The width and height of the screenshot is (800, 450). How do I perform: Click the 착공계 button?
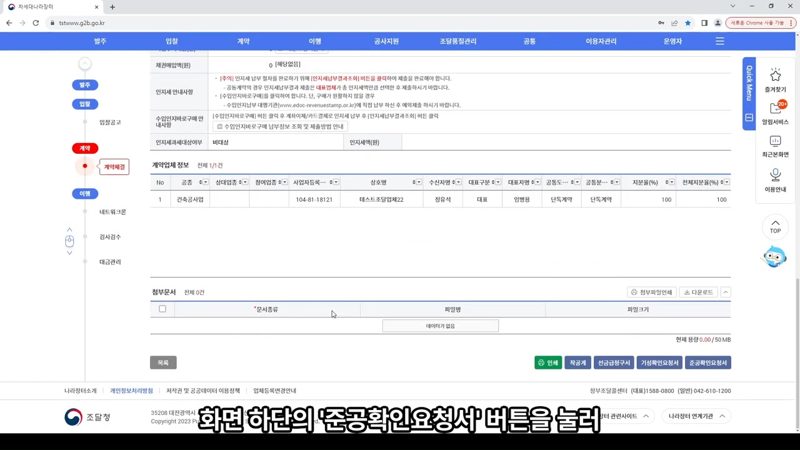tap(578, 363)
